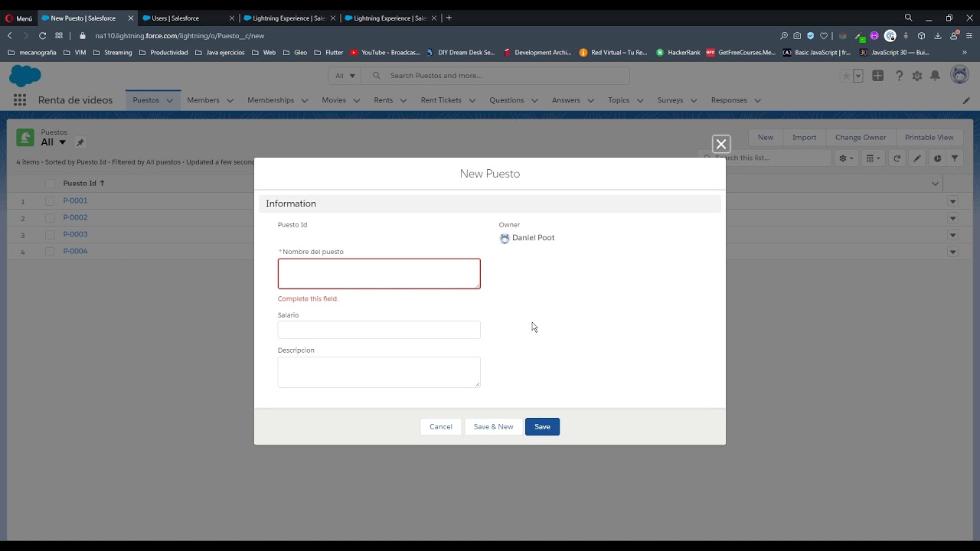Viewport: 980px width, 551px height.
Task: Refresh the Puestos list
Action: pos(897,158)
